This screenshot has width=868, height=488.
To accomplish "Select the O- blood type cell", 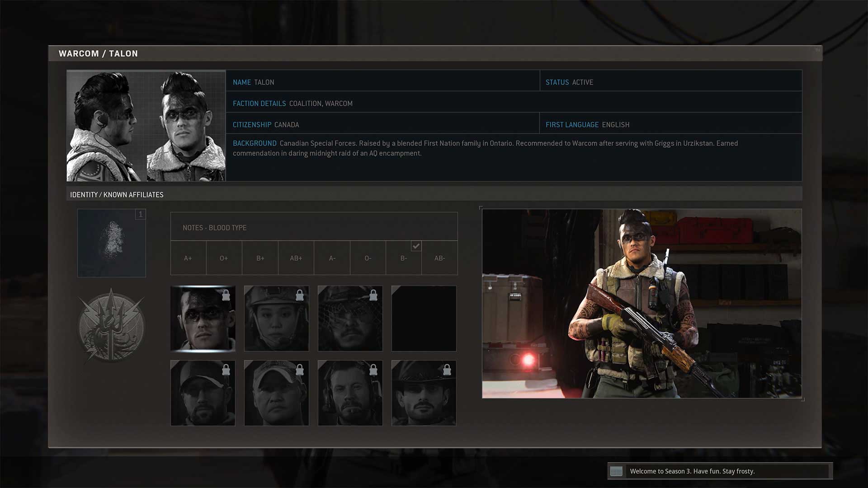I will point(368,258).
